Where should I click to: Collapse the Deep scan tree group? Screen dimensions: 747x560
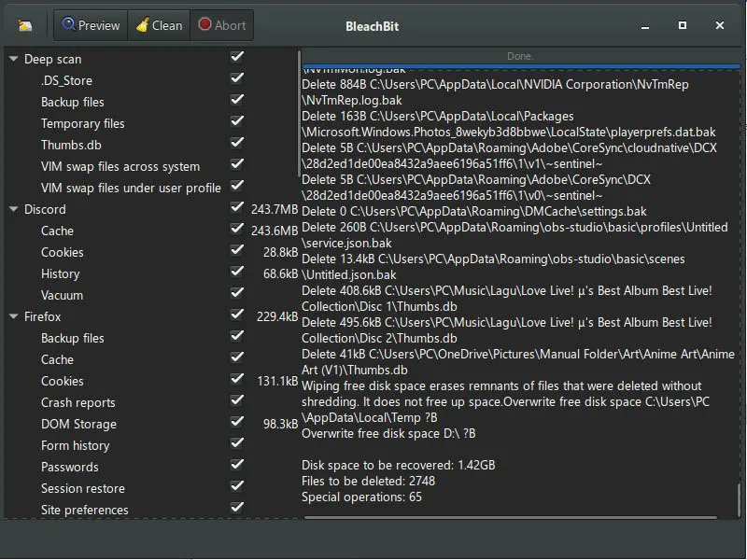(14, 59)
